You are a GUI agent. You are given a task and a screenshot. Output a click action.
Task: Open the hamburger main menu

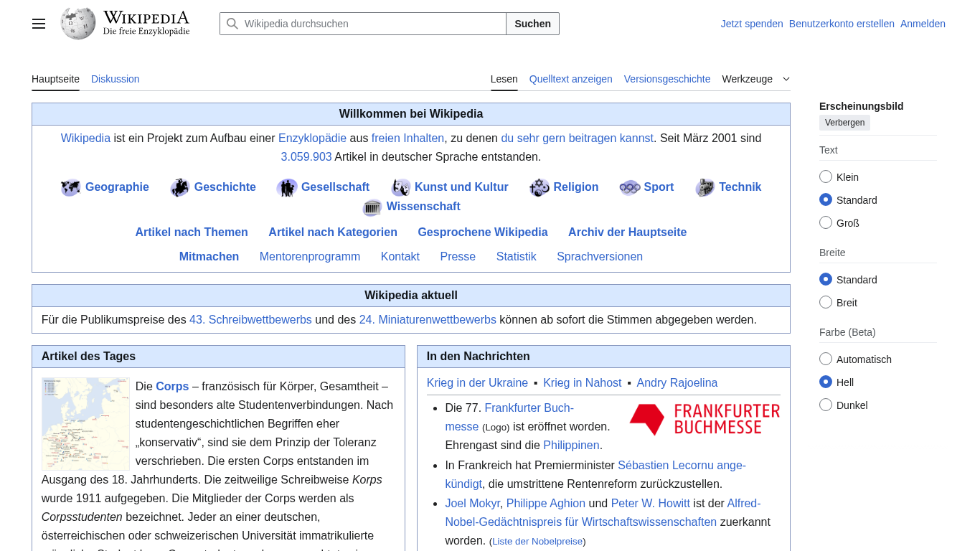pyautogui.click(x=39, y=24)
